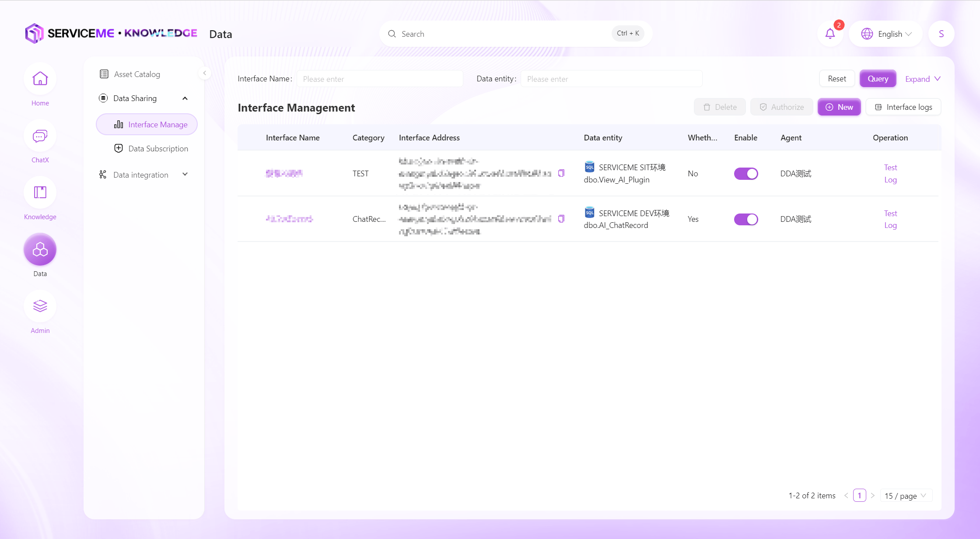This screenshot has width=980, height=539.
Task: Click the search magnifier icon
Action: pos(392,34)
